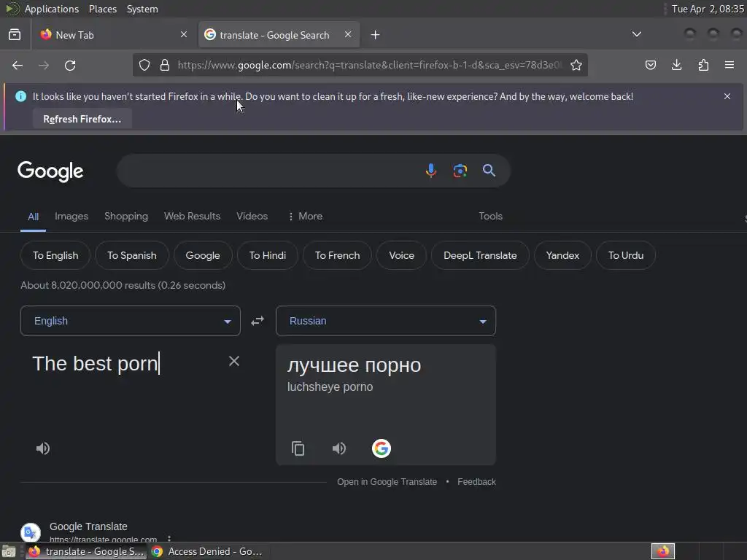Open the System menu
Viewport: 747px width, 560px height.
click(x=142, y=9)
